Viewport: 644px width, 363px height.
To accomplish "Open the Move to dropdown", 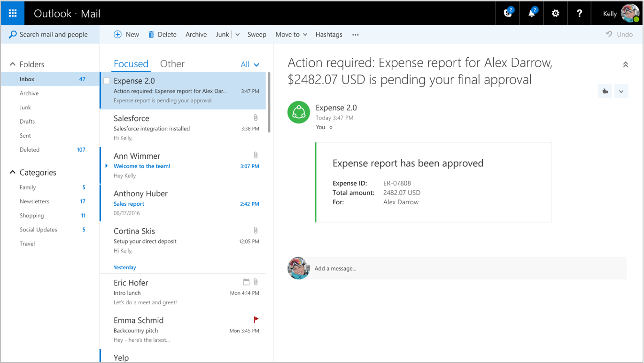I will (x=291, y=34).
